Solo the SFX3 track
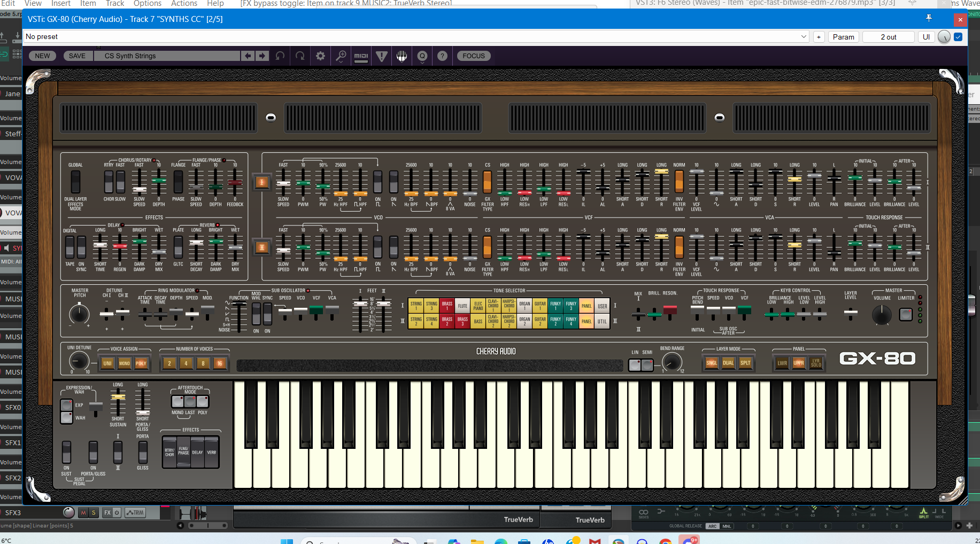The width and height of the screenshot is (980, 544). [94, 512]
